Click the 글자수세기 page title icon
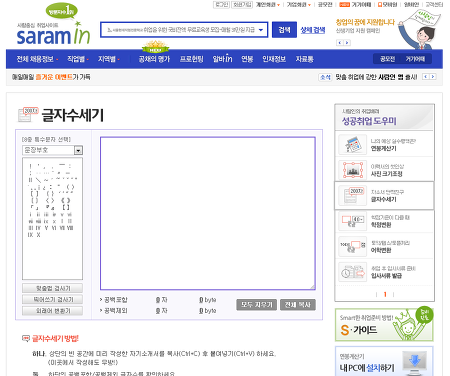450x376 pixels. (x=27, y=115)
